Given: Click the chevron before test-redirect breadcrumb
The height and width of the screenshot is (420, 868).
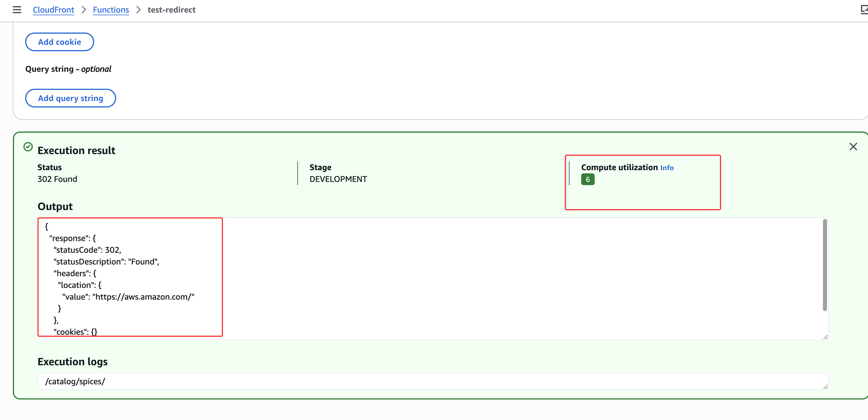Looking at the screenshot, I should point(138,10).
